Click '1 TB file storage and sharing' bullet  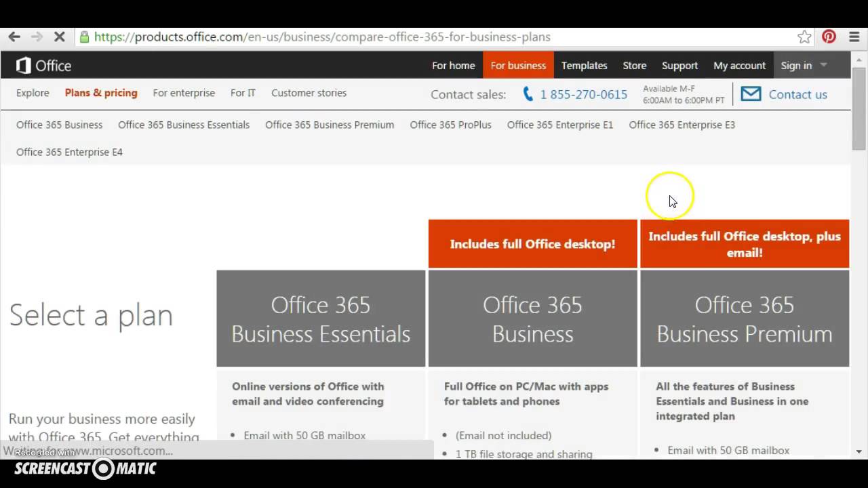[x=524, y=454]
